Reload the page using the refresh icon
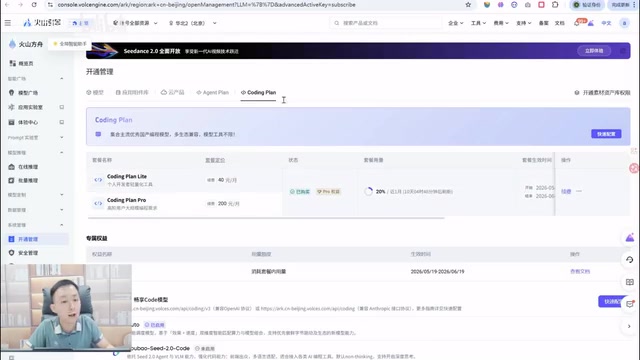Viewport: 640px width, 360px height. tap(34, 5)
